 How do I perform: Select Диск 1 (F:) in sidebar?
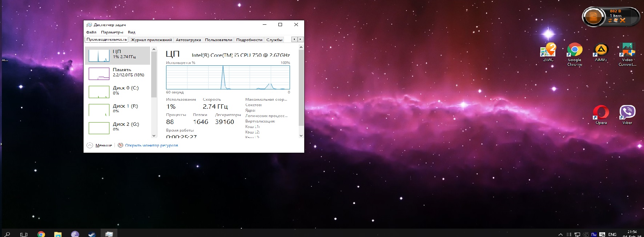117,110
